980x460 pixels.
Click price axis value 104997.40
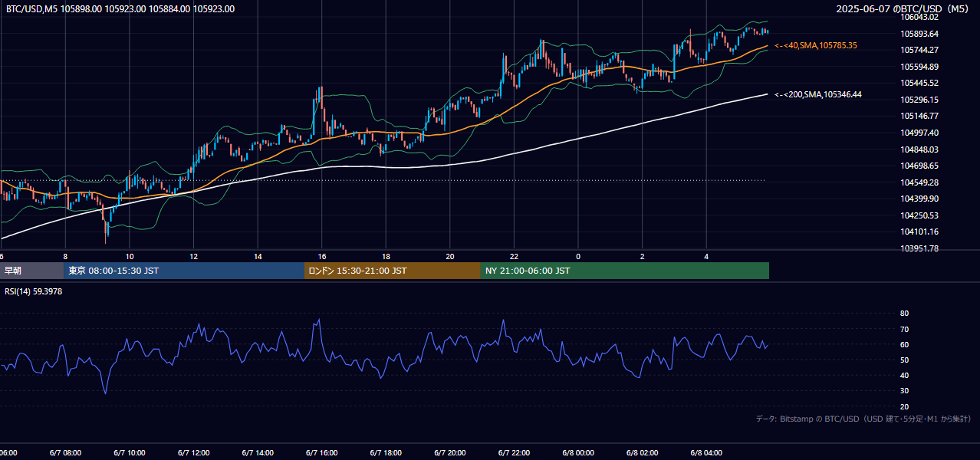point(920,133)
